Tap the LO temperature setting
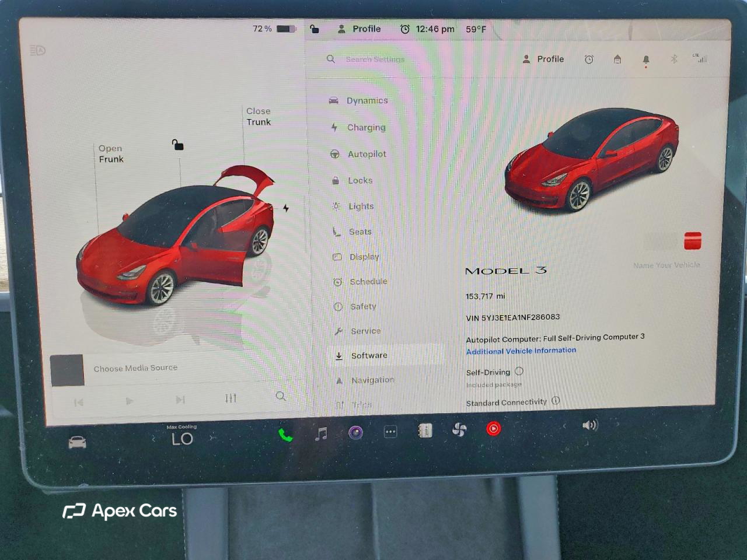The image size is (747, 560). click(x=182, y=439)
